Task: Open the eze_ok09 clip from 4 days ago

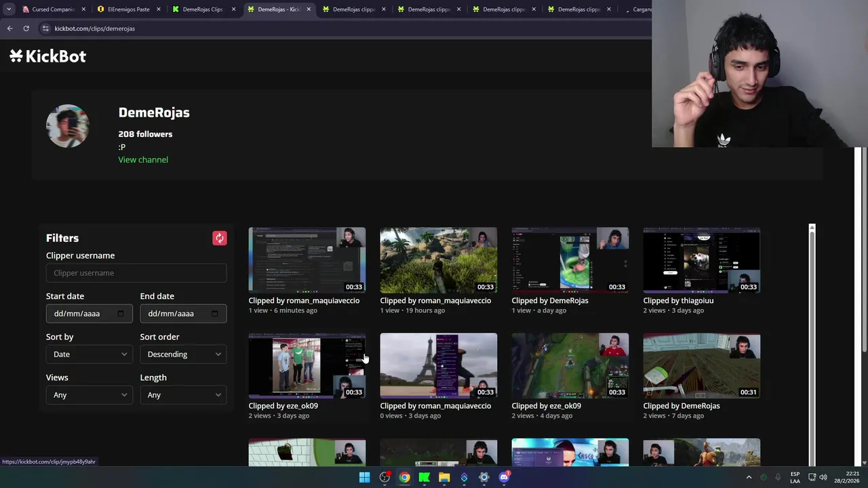Action: tap(570, 365)
